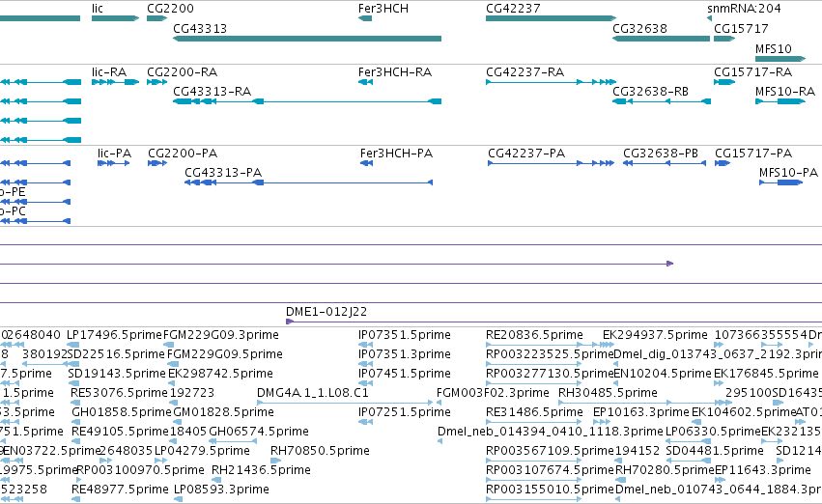The image size is (822, 504).
Task: Select the EP10163.3prime EST label
Action: coord(640,411)
